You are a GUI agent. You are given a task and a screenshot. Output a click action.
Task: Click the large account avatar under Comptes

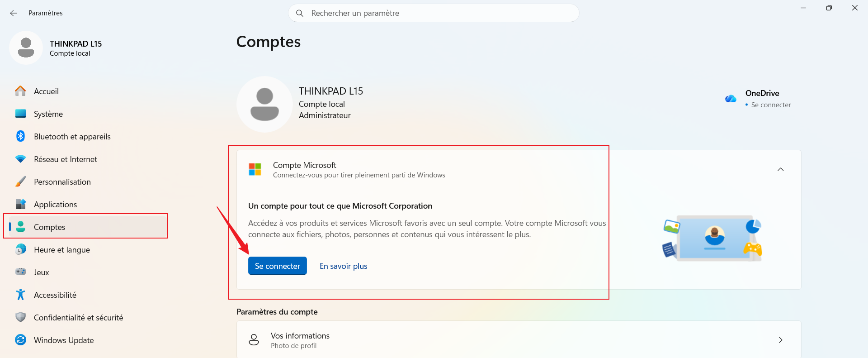point(264,104)
